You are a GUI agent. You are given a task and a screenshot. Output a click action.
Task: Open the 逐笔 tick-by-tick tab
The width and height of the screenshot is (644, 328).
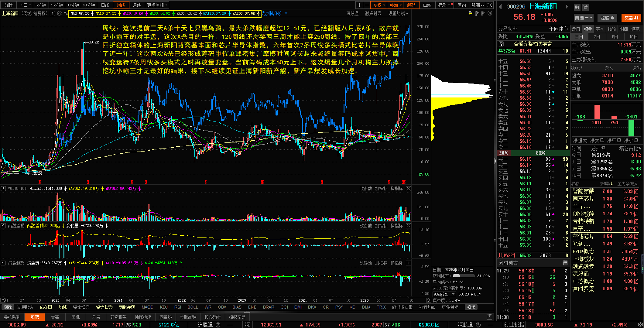point(636,29)
